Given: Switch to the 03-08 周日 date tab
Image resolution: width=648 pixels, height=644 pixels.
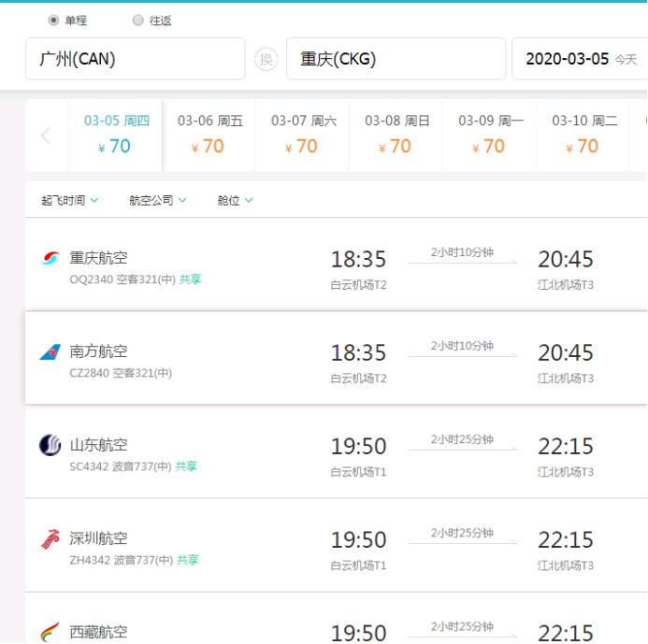Looking at the screenshot, I should tap(396, 135).
